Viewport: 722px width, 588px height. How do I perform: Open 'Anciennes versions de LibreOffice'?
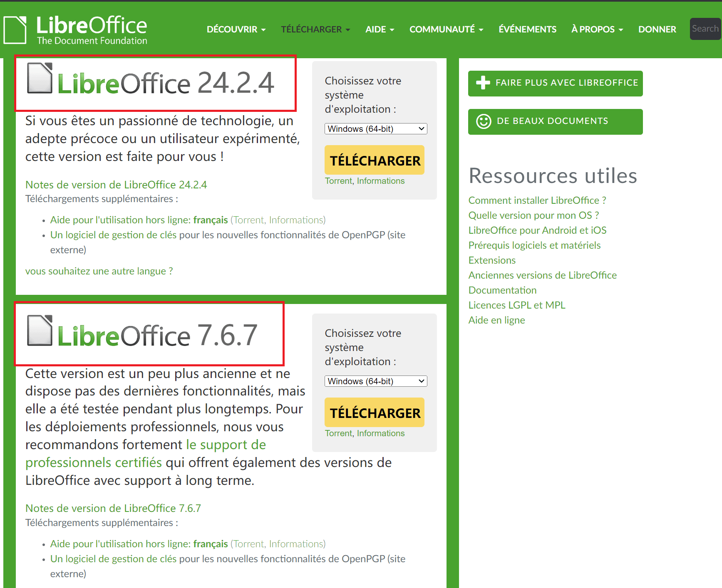coord(542,275)
